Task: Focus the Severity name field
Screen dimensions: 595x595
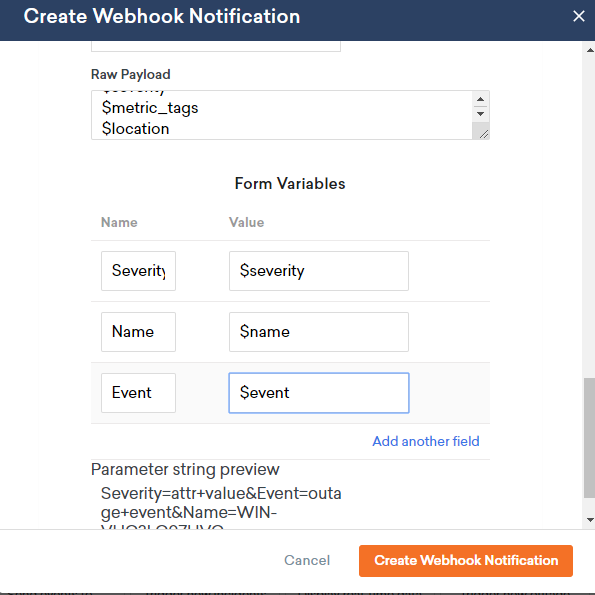Action: [139, 271]
